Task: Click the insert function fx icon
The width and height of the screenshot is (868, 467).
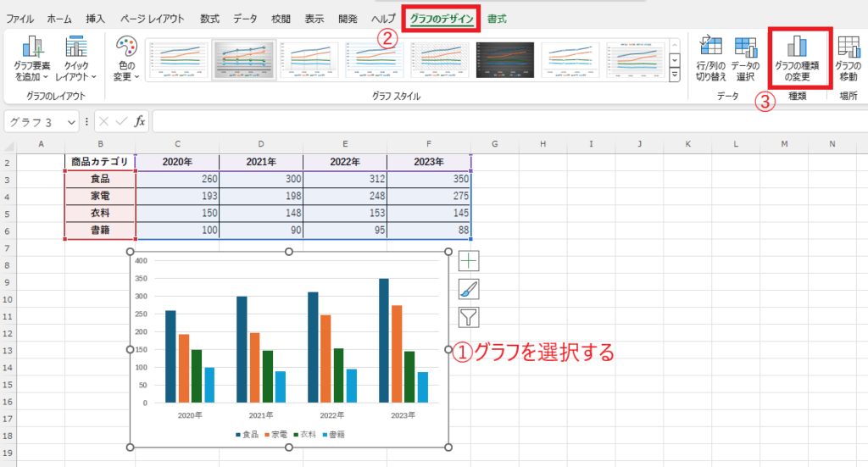Action: [140, 121]
